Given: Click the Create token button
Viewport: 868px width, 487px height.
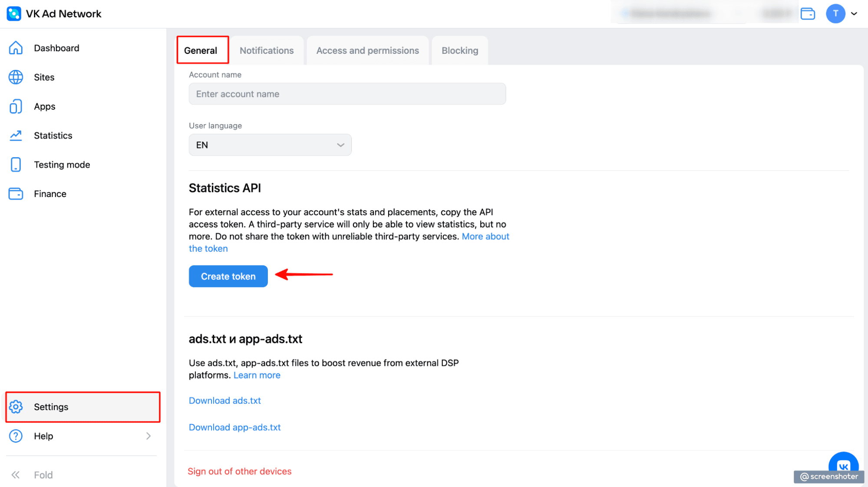Looking at the screenshot, I should (x=228, y=276).
